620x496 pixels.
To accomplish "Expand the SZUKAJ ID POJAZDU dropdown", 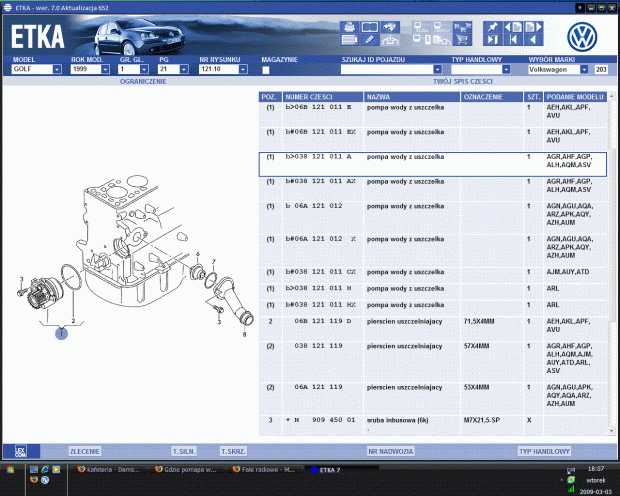I will (x=437, y=69).
